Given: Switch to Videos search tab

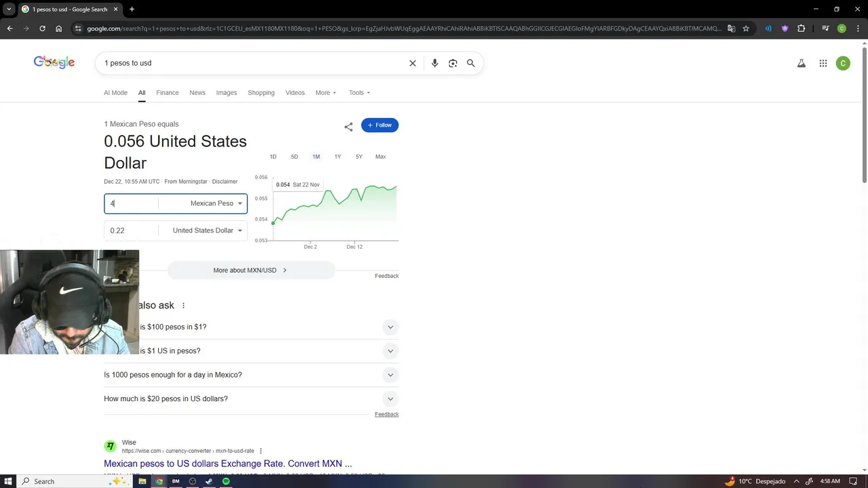Looking at the screenshot, I should [295, 93].
